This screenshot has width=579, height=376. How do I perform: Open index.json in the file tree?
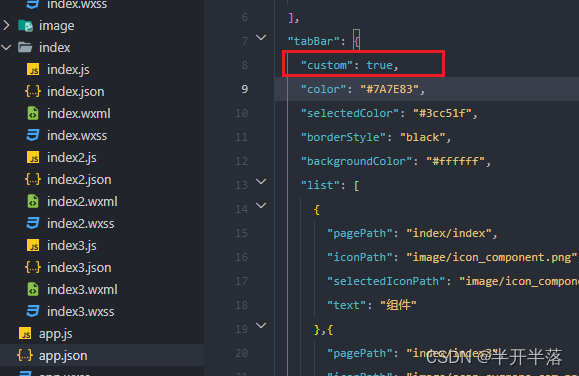click(x=75, y=92)
